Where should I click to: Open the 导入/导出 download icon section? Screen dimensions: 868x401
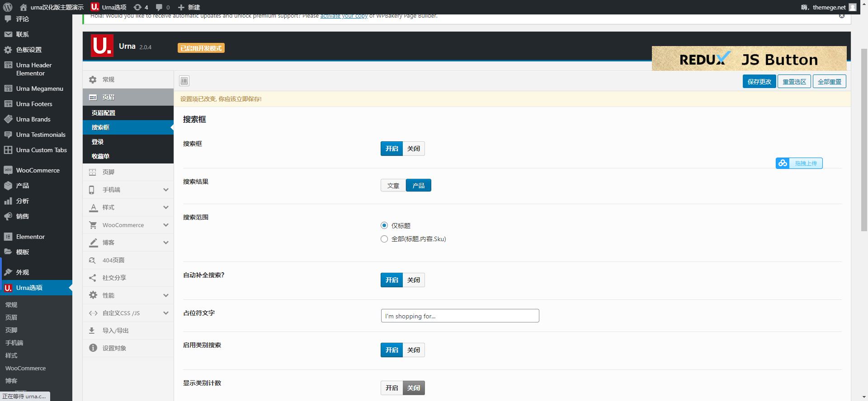[x=128, y=331]
